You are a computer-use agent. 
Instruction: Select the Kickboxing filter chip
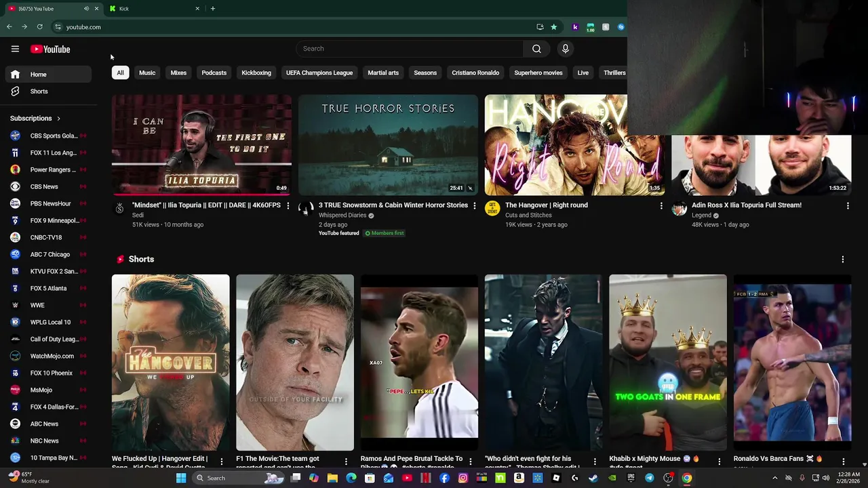coord(256,73)
